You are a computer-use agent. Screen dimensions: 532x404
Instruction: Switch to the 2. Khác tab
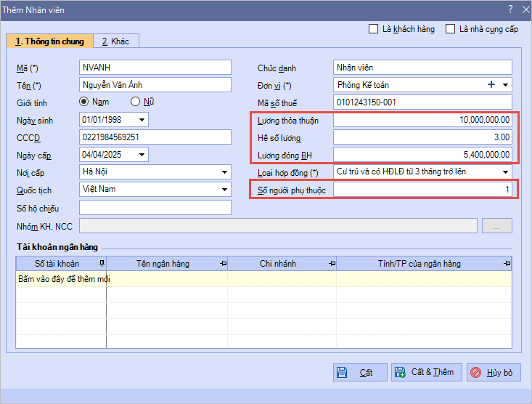point(115,41)
